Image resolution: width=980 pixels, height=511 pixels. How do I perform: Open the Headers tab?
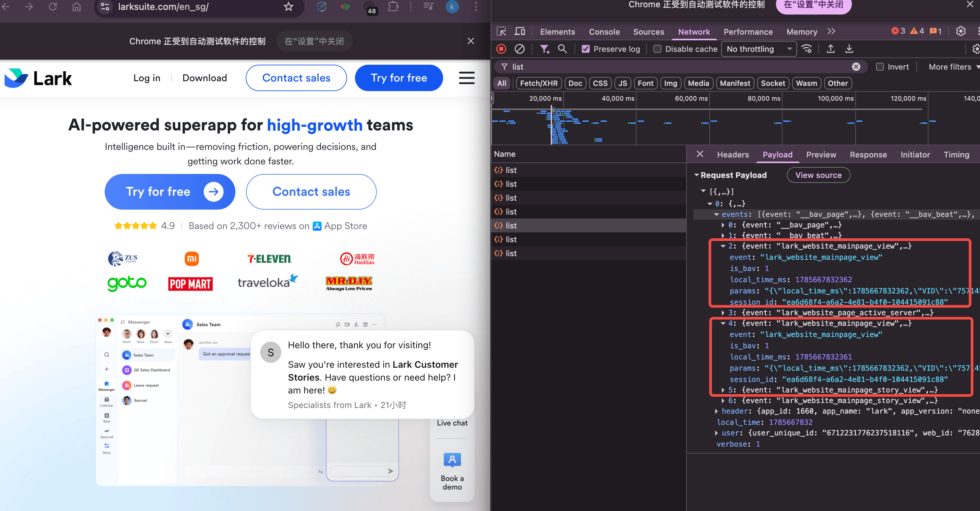(733, 155)
